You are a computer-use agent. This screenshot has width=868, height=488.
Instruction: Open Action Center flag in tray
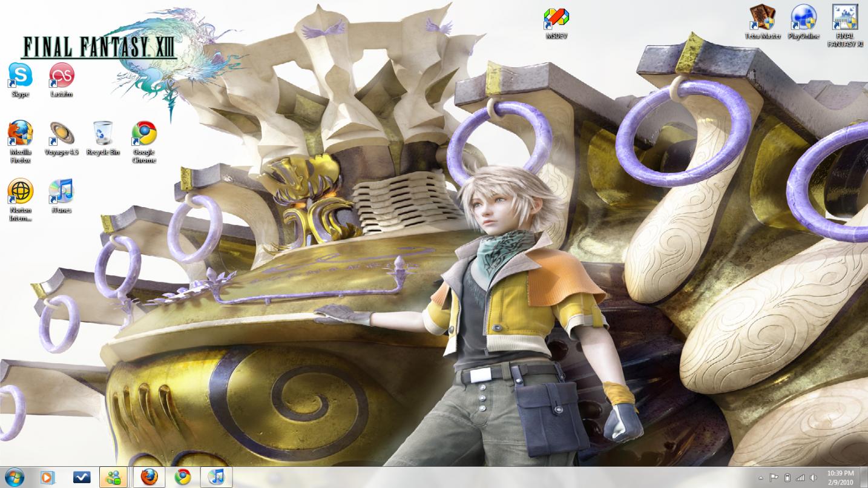point(774,478)
